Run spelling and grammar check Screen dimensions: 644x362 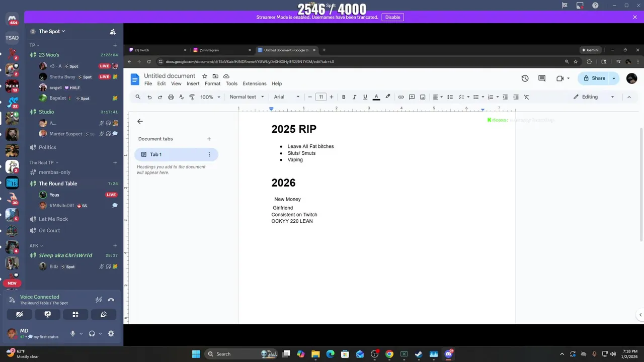(x=182, y=97)
